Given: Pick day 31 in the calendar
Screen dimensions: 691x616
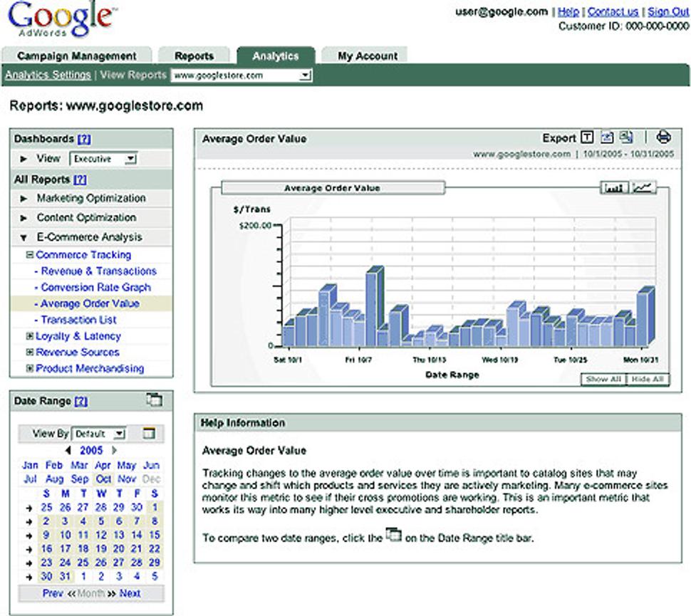Looking at the screenshot, I should [x=66, y=576].
